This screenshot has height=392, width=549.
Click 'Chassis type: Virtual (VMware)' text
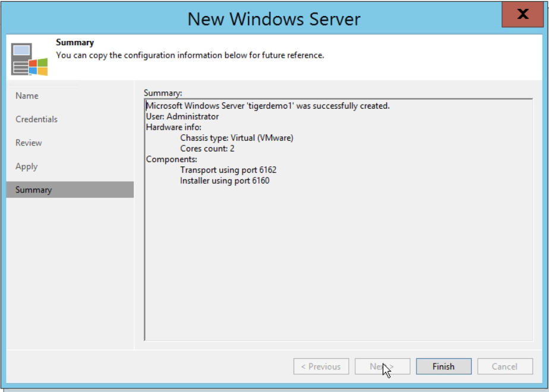click(236, 138)
